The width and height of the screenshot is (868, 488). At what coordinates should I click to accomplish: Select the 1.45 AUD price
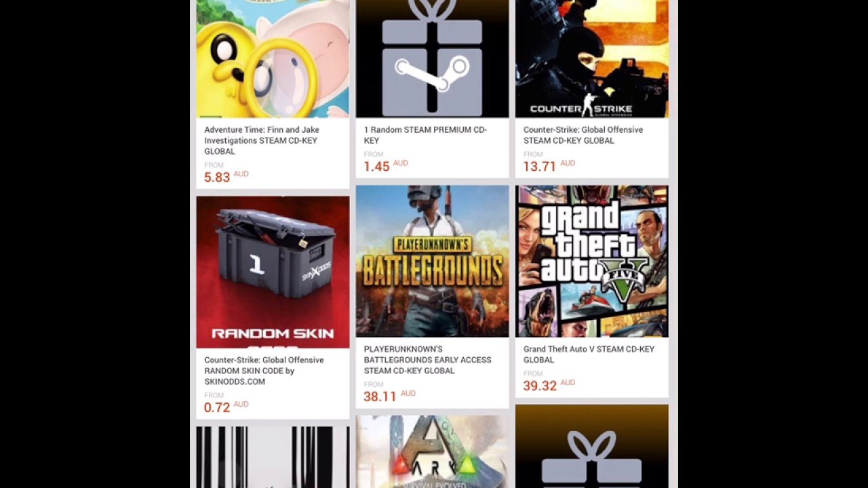pyautogui.click(x=386, y=165)
